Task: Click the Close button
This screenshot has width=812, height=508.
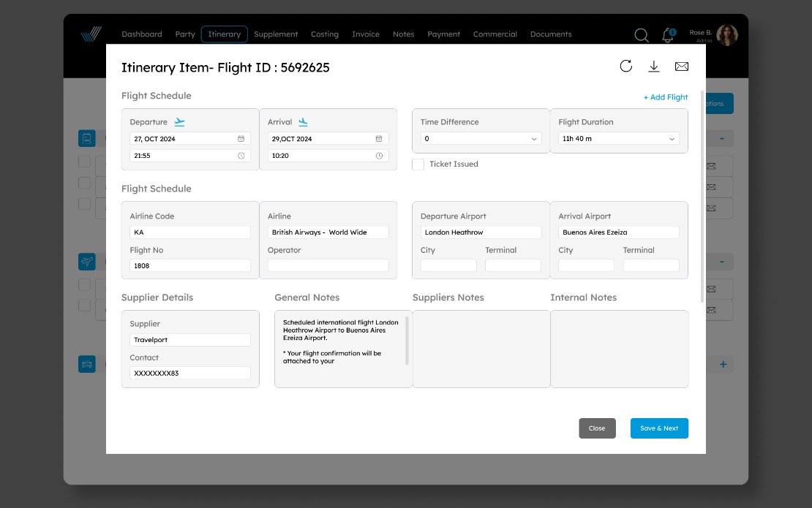Action: (597, 428)
